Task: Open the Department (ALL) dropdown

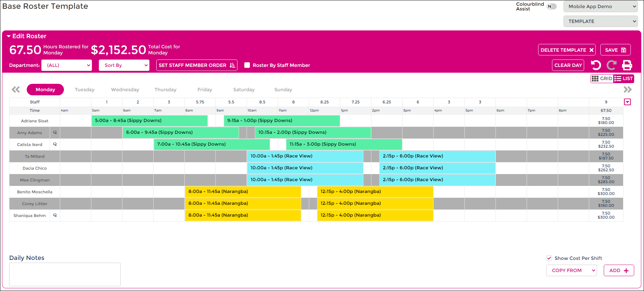Action: 67,65
